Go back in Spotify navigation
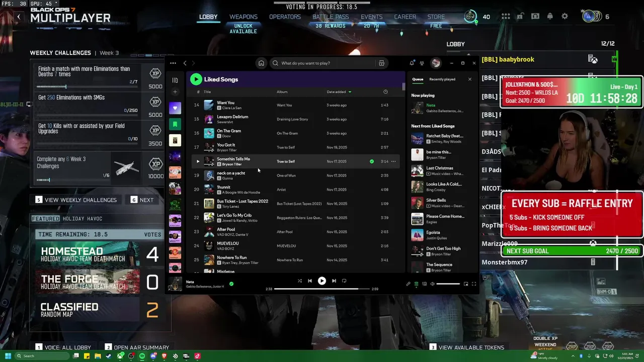Image resolution: width=644 pixels, height=362 pixels. 185,63
